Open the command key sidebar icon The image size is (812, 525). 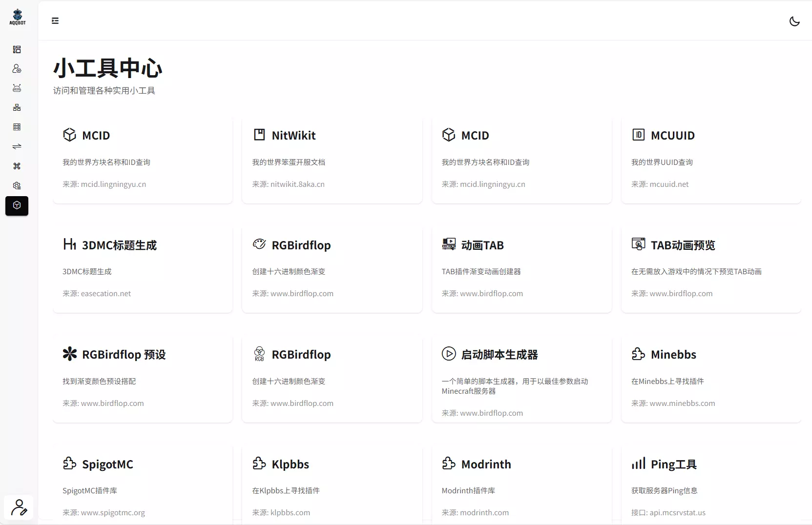tap(17, 166)
